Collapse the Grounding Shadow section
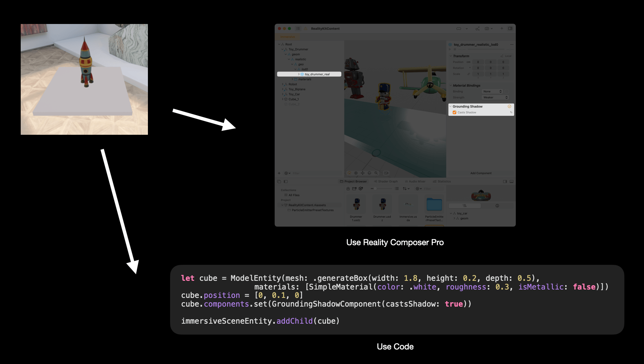Image resolution: width=644 pixels, height=364 pixels. [450, 106]
